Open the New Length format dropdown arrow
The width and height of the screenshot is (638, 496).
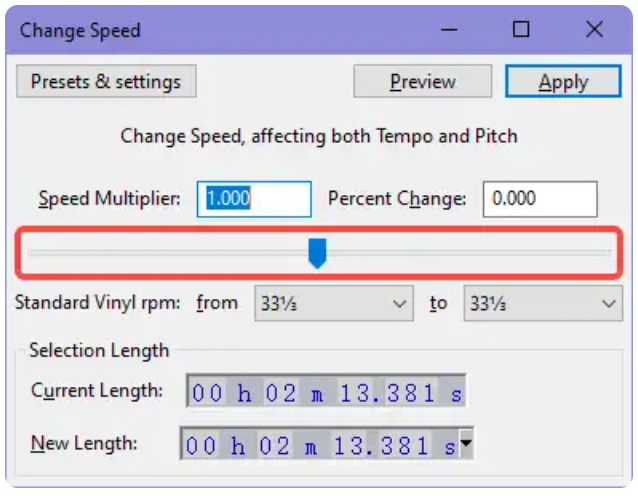tap(466, 443)
